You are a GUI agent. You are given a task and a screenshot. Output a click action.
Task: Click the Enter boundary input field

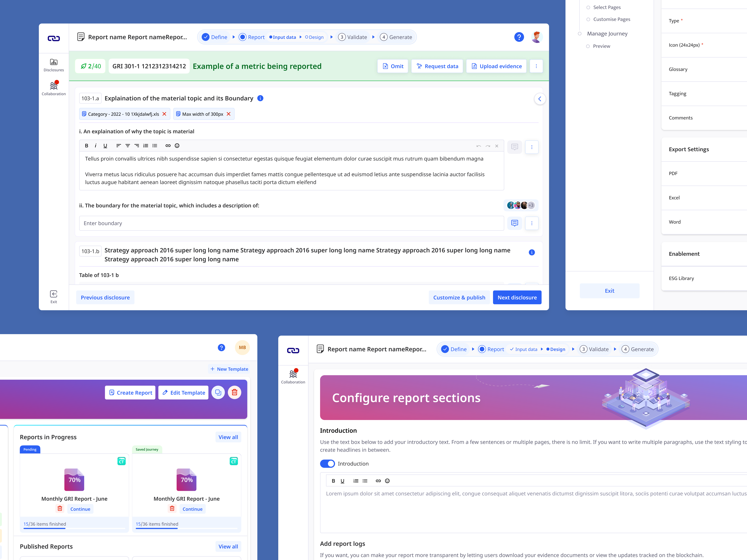(291, 223)
